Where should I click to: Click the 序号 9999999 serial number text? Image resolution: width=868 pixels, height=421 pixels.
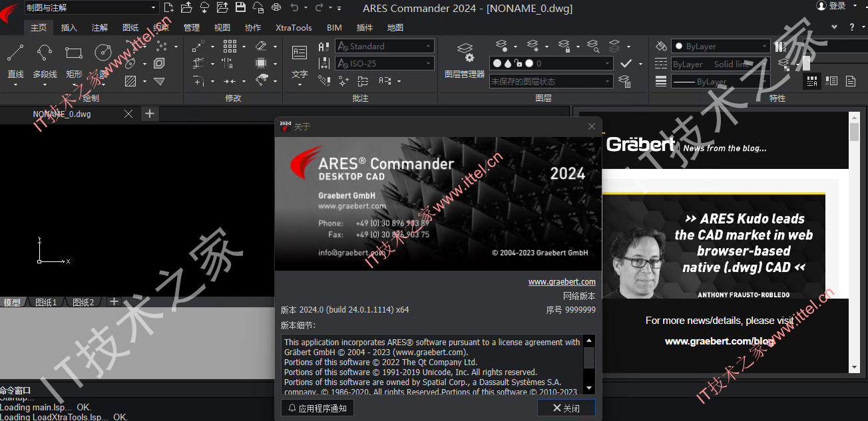coord(571,310)
